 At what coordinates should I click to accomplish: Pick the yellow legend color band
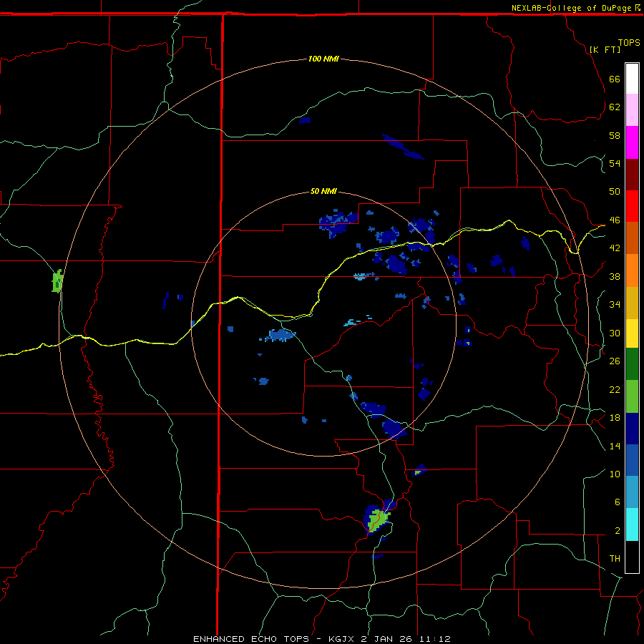632,333
